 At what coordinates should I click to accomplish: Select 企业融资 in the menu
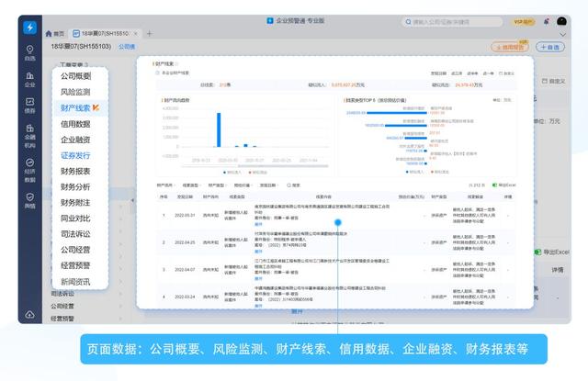pos(75,140)
